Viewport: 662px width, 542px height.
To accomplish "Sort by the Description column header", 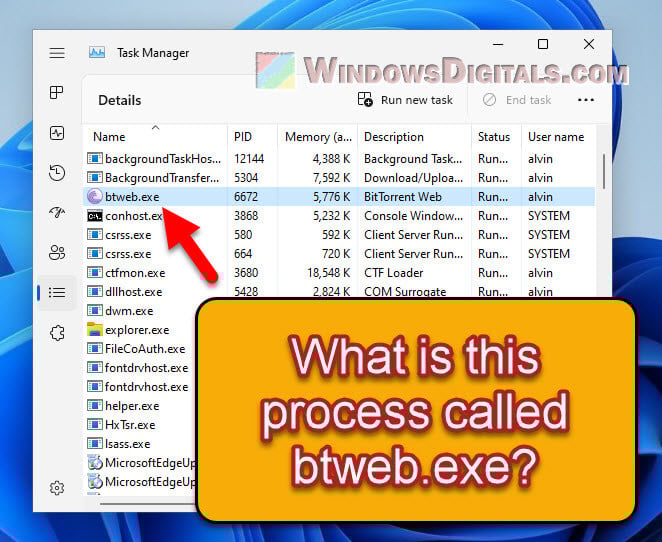I will click(415, 137).
